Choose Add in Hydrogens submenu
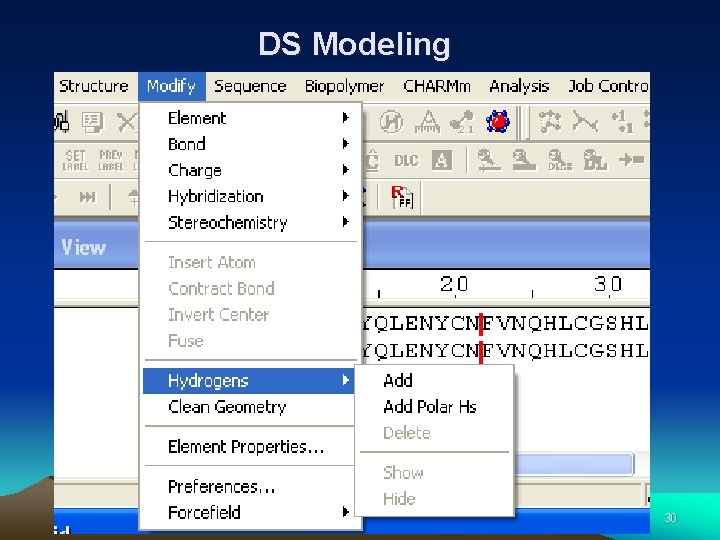The image size is (720, 540). point(434,381)
